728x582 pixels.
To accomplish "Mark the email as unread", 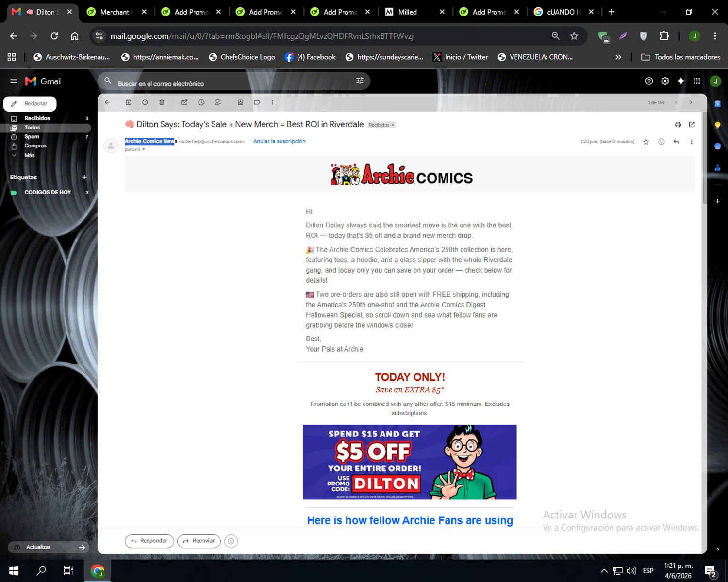I will 184,102.
